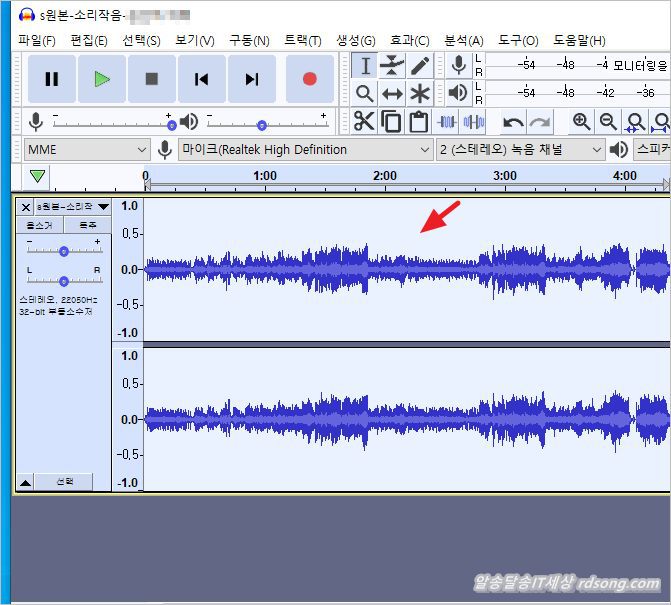Click the Cut scissors icon
This screenshot has width=671, height=605.
click(364, 122)
